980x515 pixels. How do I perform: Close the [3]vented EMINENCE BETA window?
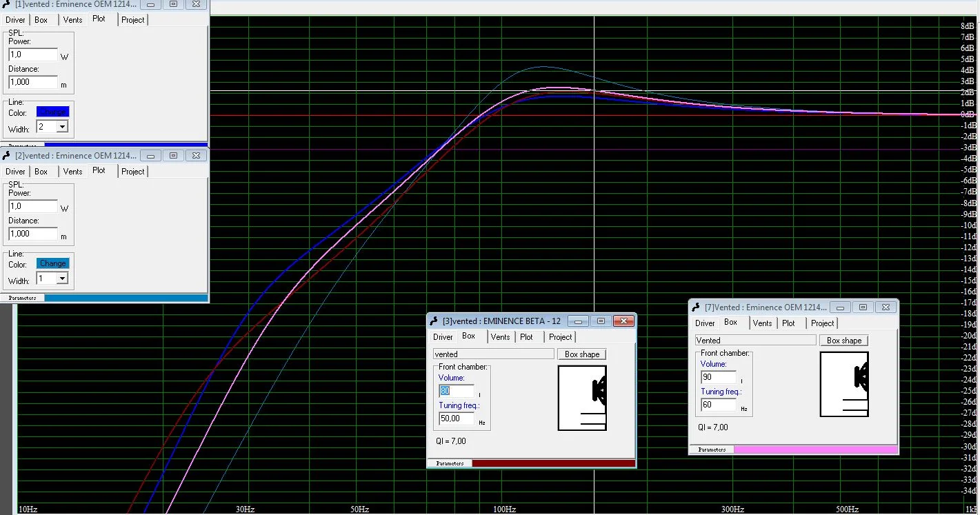point(623,321)
